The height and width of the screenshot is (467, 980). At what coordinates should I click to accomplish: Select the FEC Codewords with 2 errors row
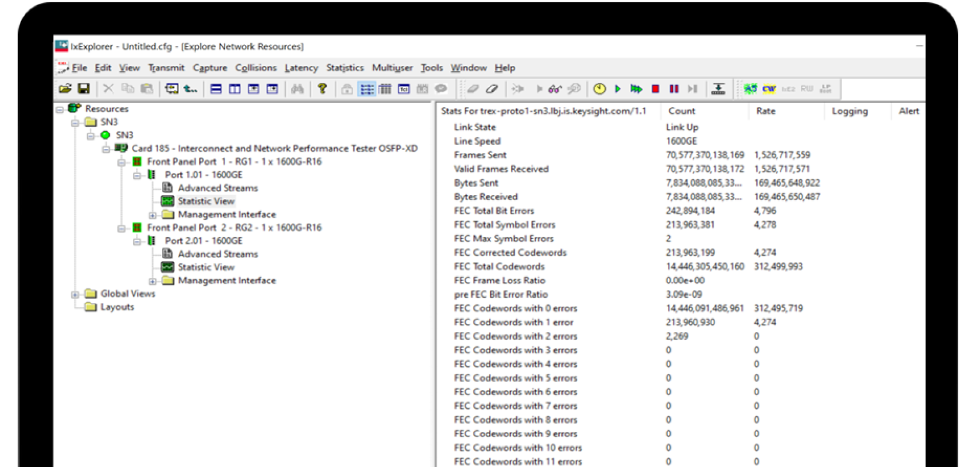680,336
